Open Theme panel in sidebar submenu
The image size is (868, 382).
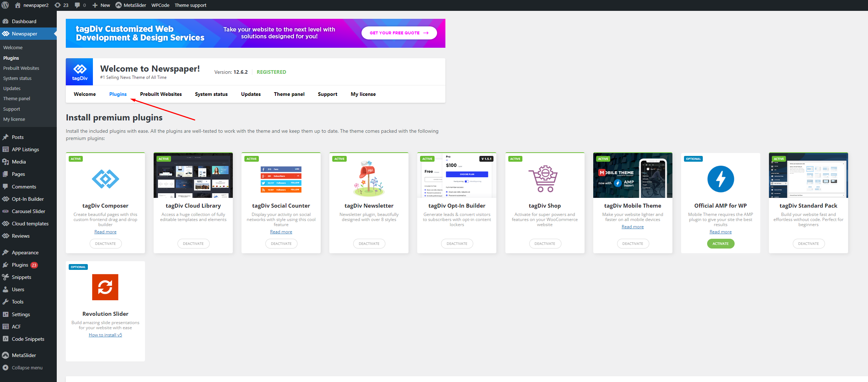coord(17,98)
